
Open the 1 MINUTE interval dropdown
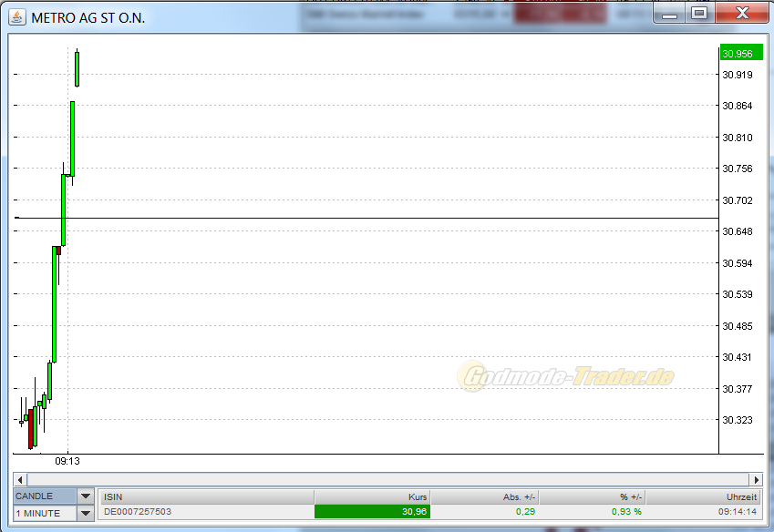click(86, 513)
